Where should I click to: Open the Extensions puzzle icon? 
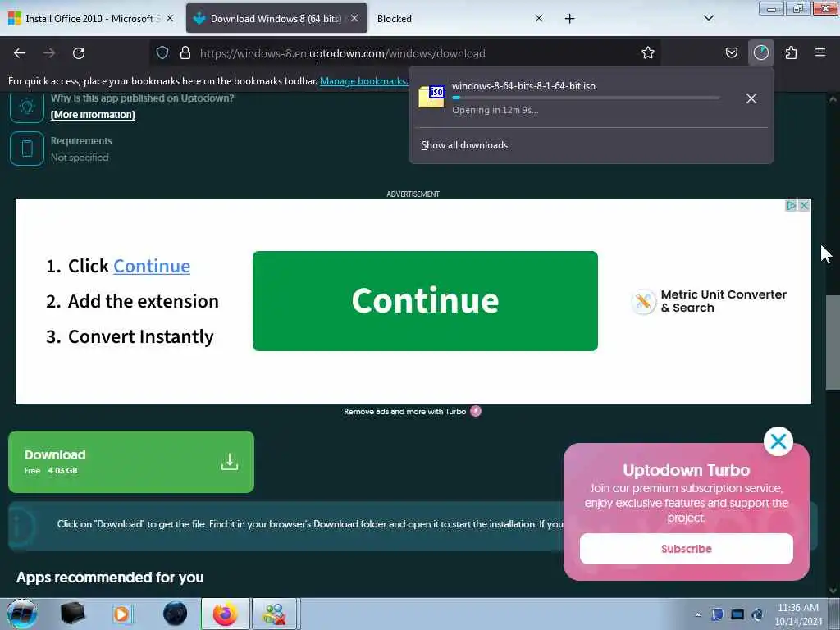pos(791,52)
